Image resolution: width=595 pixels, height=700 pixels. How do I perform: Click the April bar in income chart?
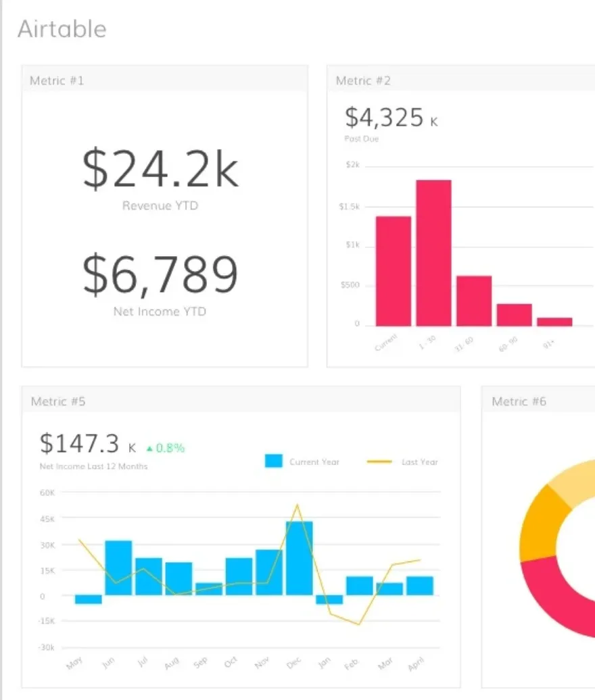click(420, 586)
